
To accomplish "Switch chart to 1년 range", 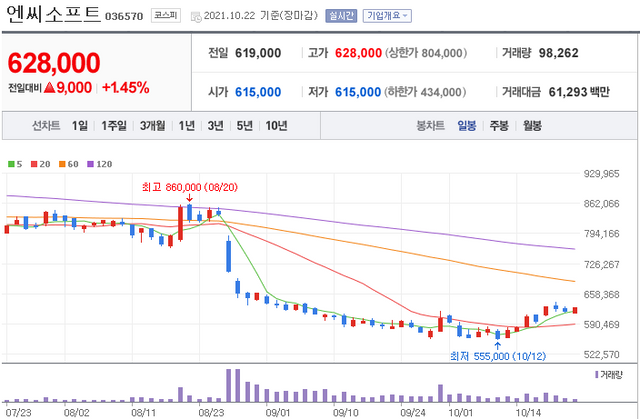I will pos(186,126).
